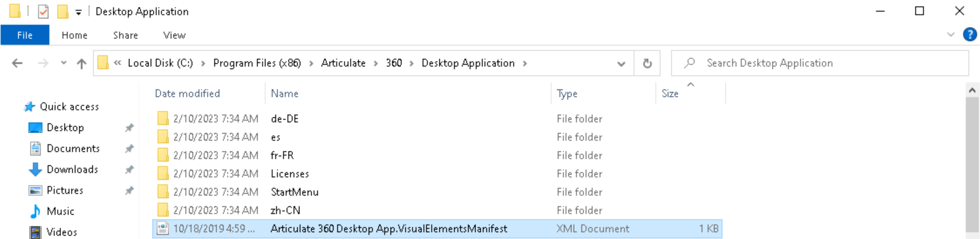The height and width of the screenshot is (239, 980).
Task: Click the New folder quick access toolbar icon
Action: [x=63, y=11]
